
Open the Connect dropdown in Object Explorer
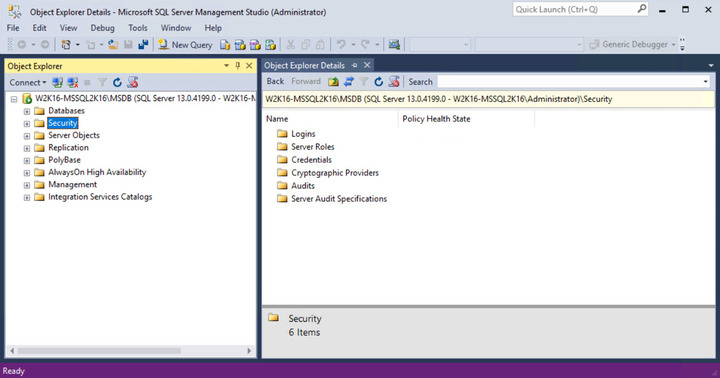coord(28,82)
